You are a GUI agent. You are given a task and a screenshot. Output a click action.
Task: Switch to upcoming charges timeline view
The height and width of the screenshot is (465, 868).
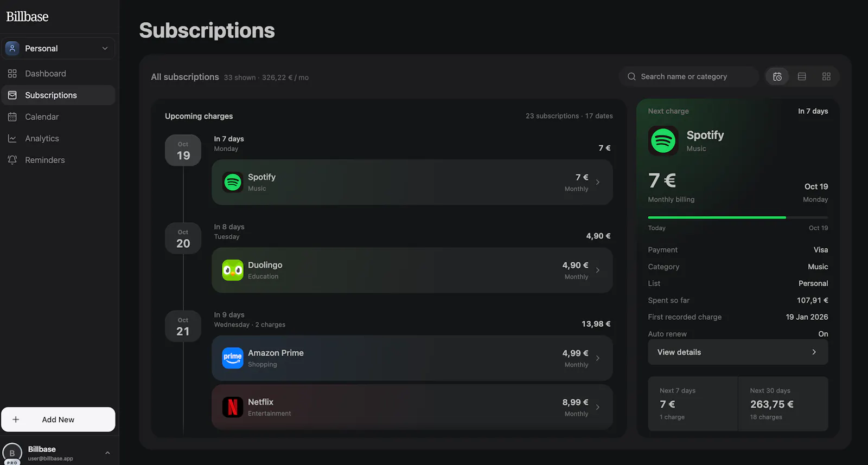coord(777,76)
